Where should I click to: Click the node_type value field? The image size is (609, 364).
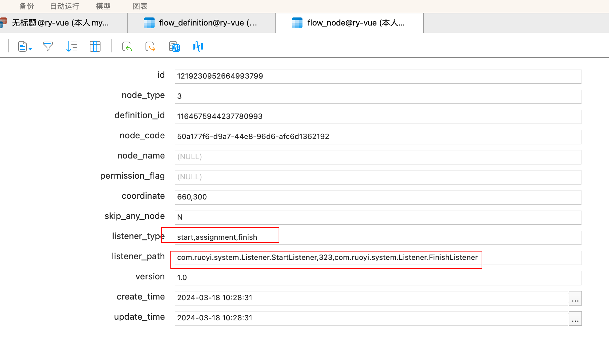pyautogui.click(x=378, y=96)
